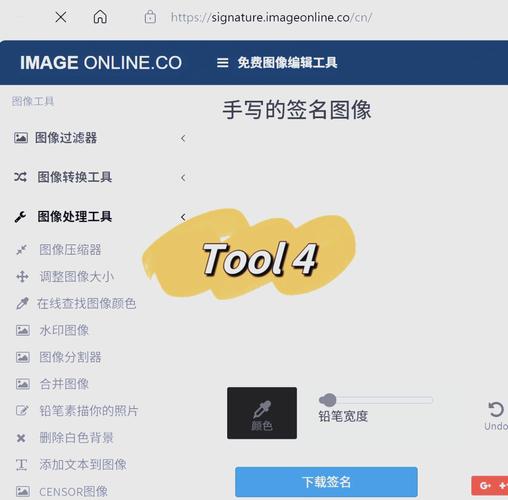Click the picture icon beside 水印图像
This screenshot has width=508, height=500.
pos(23,330)
